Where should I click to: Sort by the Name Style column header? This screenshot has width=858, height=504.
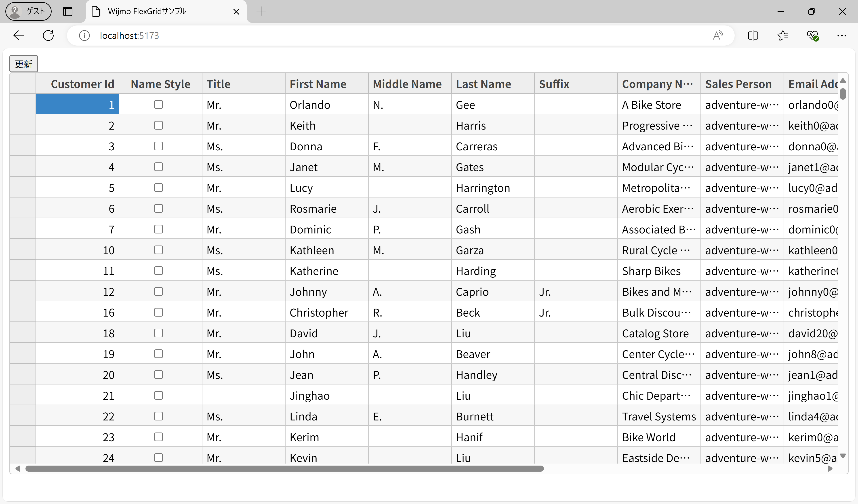161,84
